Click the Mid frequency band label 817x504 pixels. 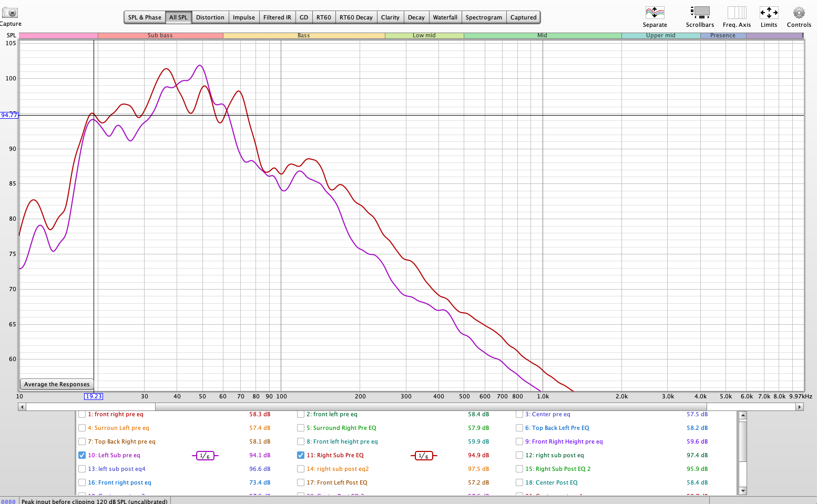tap(543, 36)
